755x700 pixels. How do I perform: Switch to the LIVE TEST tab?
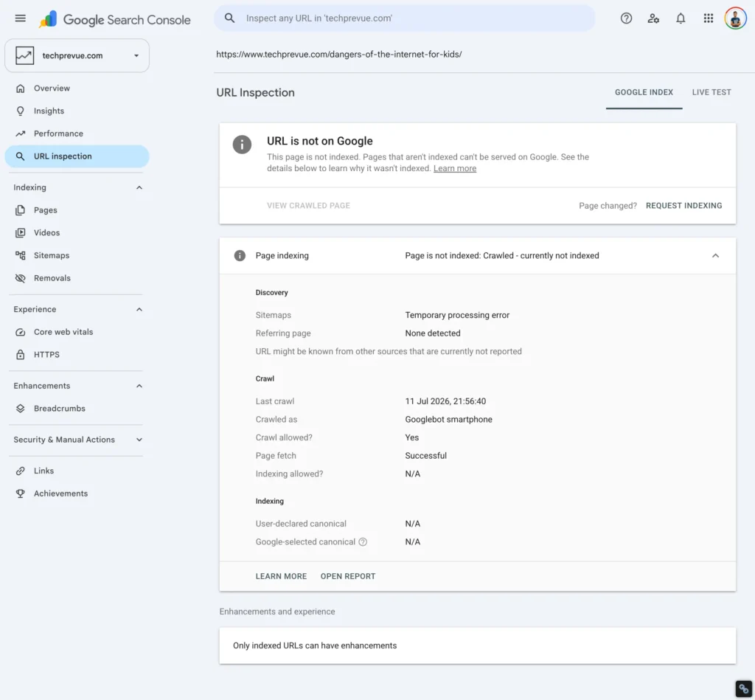[x=711, y=92]
